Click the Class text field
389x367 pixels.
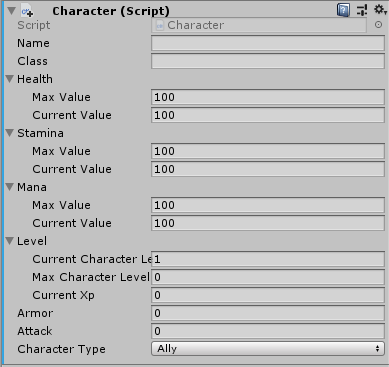tap(268, 61)
